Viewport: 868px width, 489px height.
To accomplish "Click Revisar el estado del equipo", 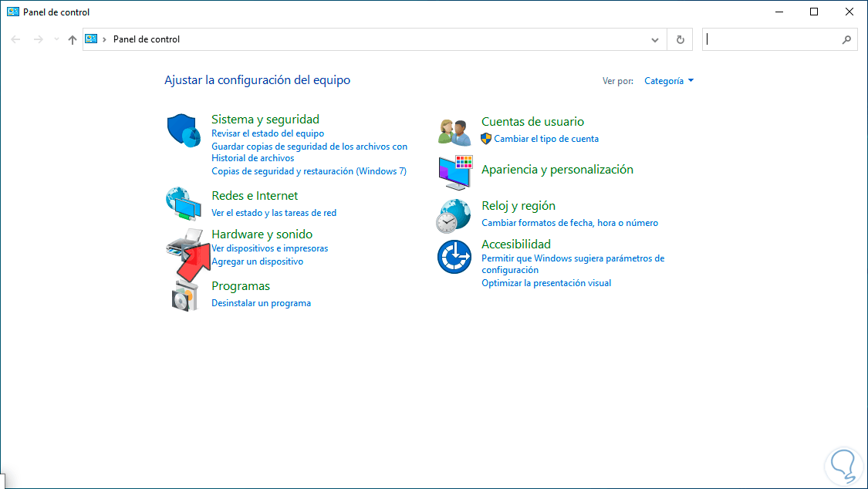I will tap(268, 133).
